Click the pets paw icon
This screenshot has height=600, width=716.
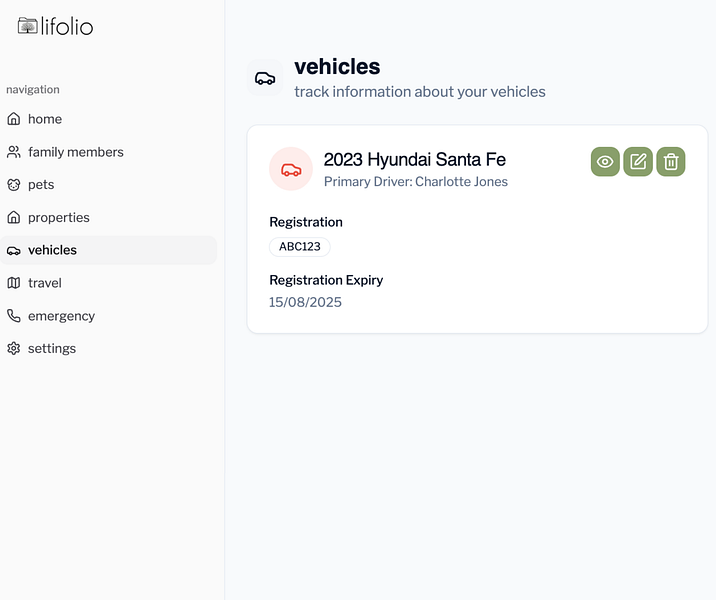[x=14, y=185]
